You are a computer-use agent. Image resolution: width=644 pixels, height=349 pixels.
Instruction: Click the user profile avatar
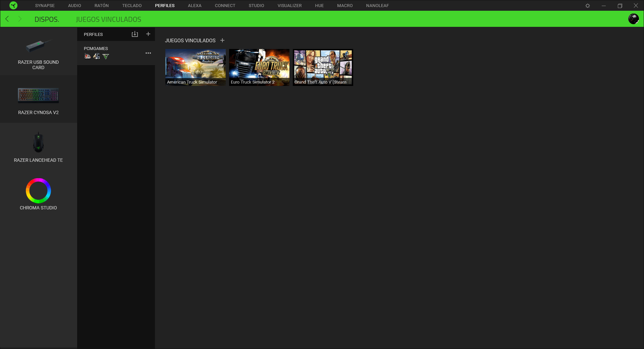point(633,19)
